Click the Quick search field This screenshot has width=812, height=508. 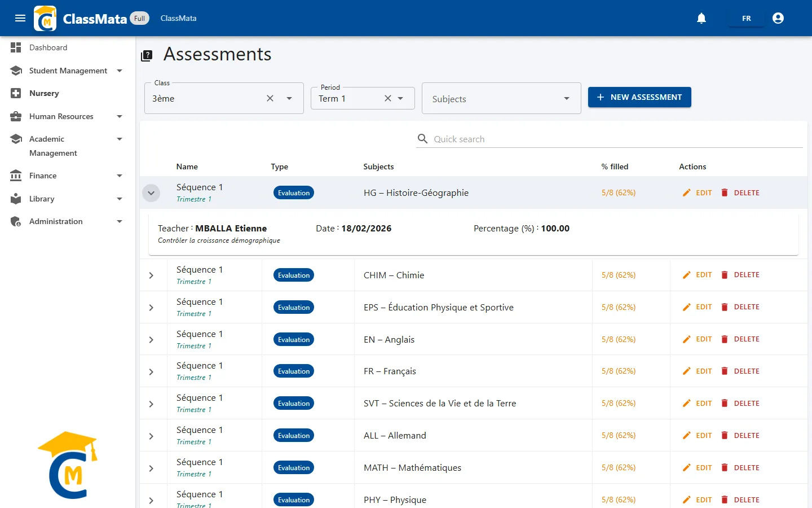[609, 139]
